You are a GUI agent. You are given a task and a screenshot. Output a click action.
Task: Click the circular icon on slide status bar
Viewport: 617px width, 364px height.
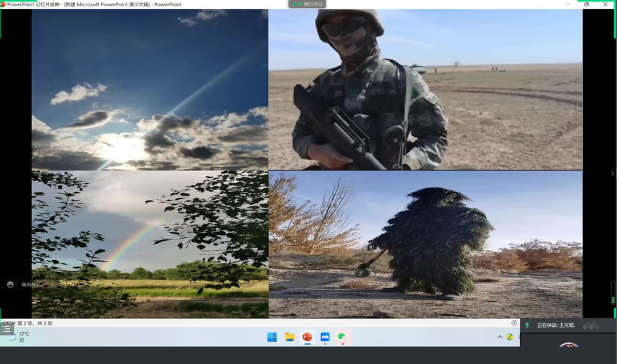(x=514, y=323)
